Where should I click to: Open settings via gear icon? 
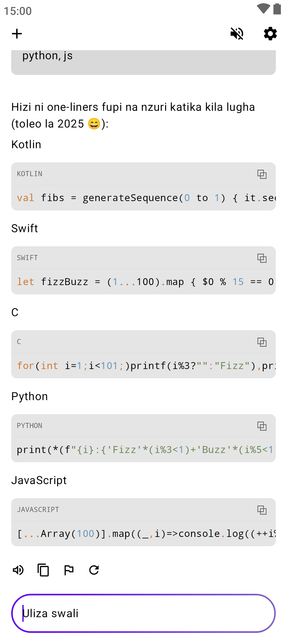coord(270,34)
